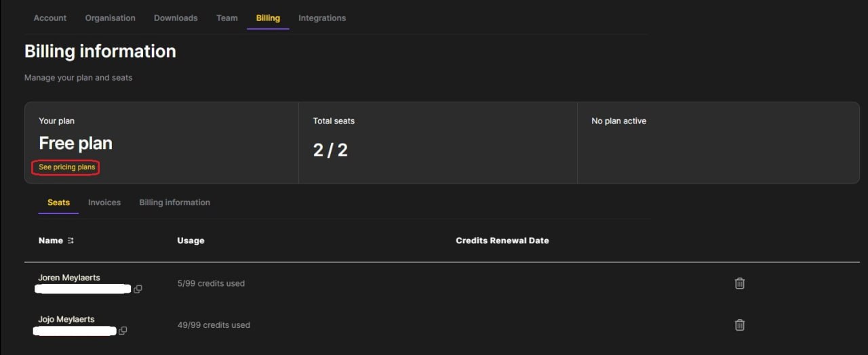Click the Usage column header

191,241
